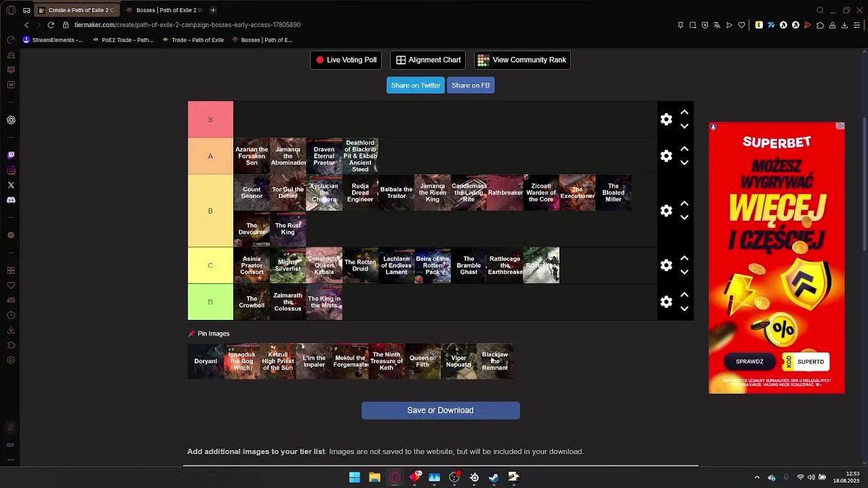Click the green D tier label
Screen dimensions: 868x488
210,302
